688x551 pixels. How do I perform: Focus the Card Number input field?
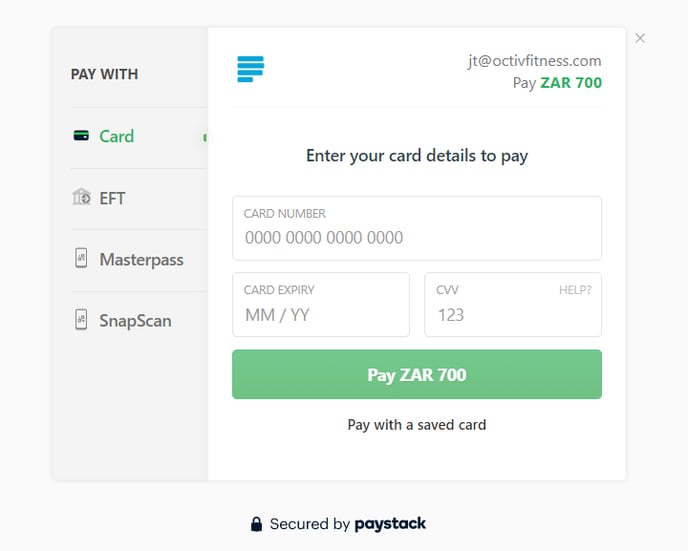click(x=417, y=228)
